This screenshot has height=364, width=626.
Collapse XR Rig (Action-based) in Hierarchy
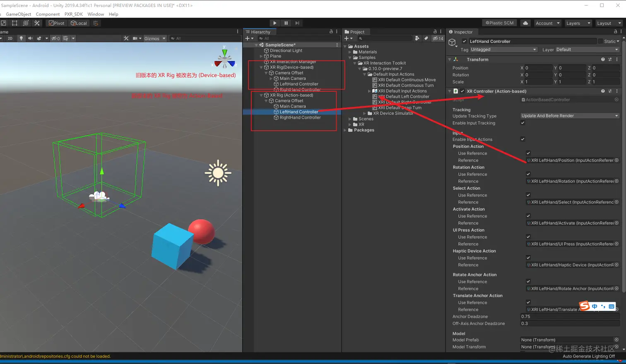click(261, 95)
